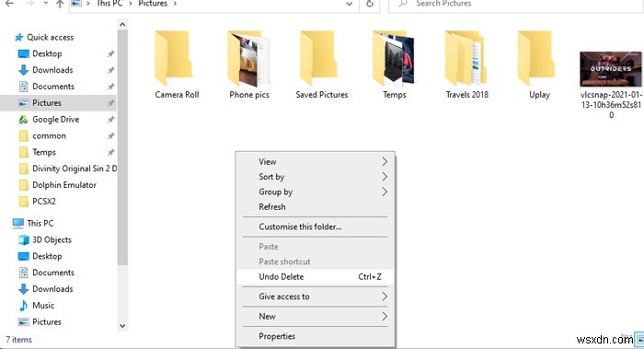Select the vlcsnap Outriders image thumbnail
This screenshot has width=644, height=349.
pyautogui.click(x=610, y=69)
